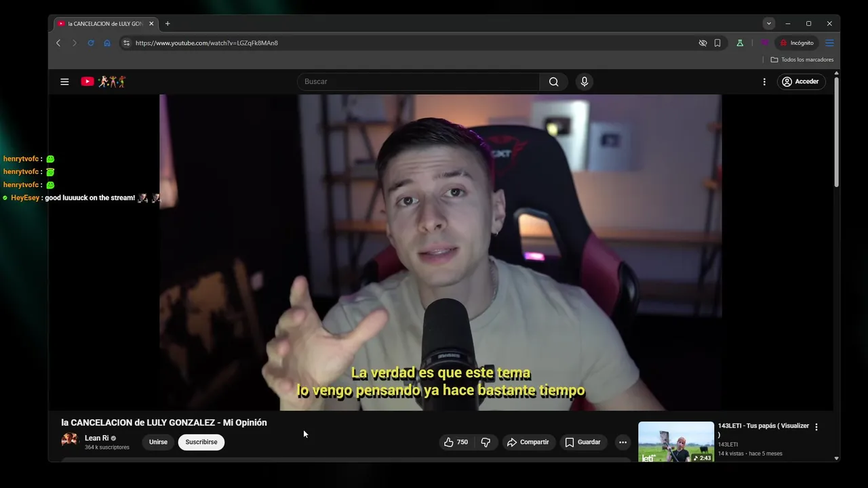
Task: Open the browser main menu icon
Action: click(829, 43)
